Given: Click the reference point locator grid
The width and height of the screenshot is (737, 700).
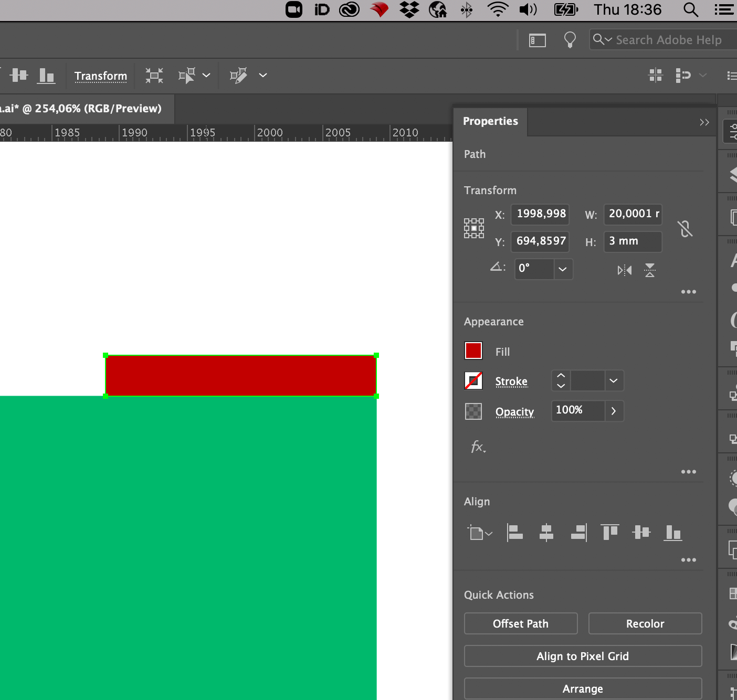Looking at the screenshot, I should click(x=473, y=227).
